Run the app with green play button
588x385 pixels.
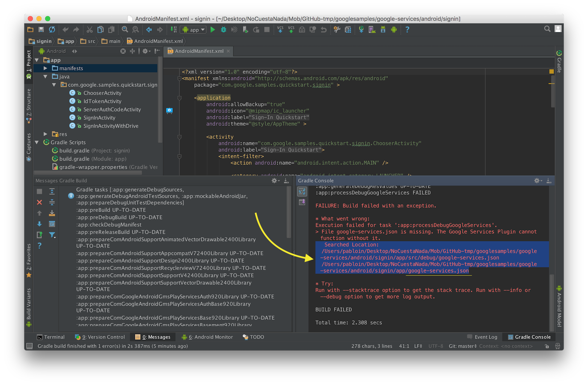213,30
